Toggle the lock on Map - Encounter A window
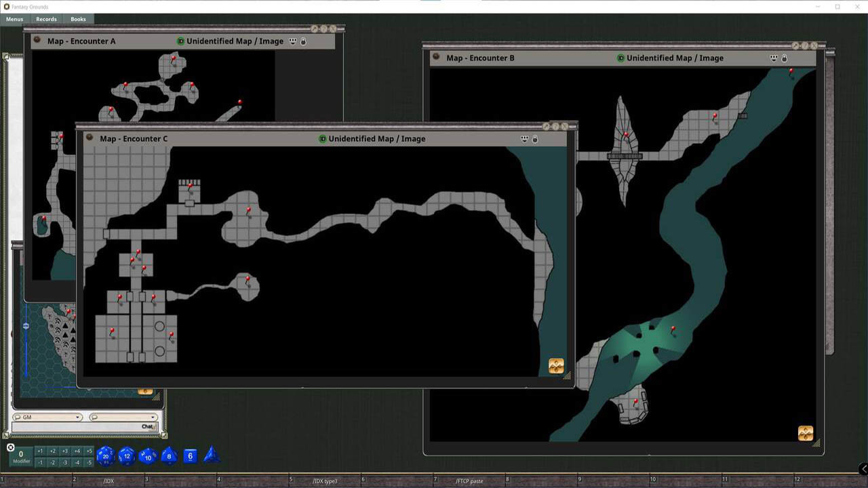 302,41
